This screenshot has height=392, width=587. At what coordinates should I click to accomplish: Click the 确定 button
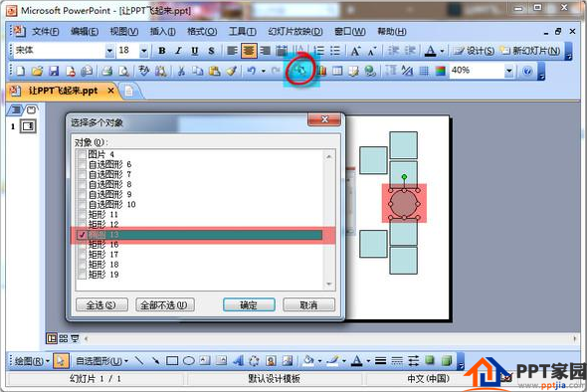click(249, 305)
